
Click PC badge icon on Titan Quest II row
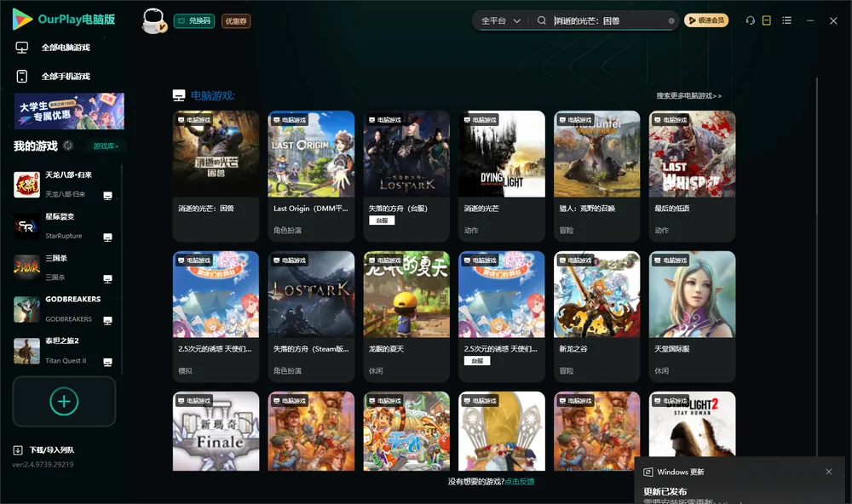point(107,363)
